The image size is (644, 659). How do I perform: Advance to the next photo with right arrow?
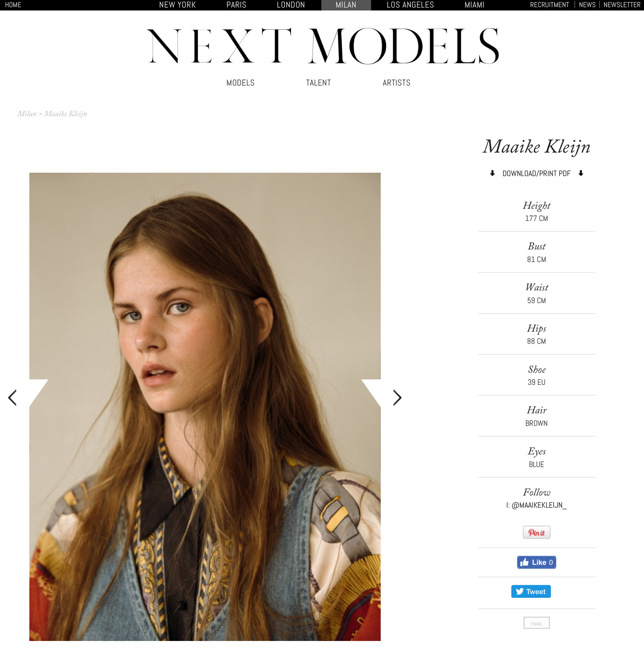(x=397, y=397)
